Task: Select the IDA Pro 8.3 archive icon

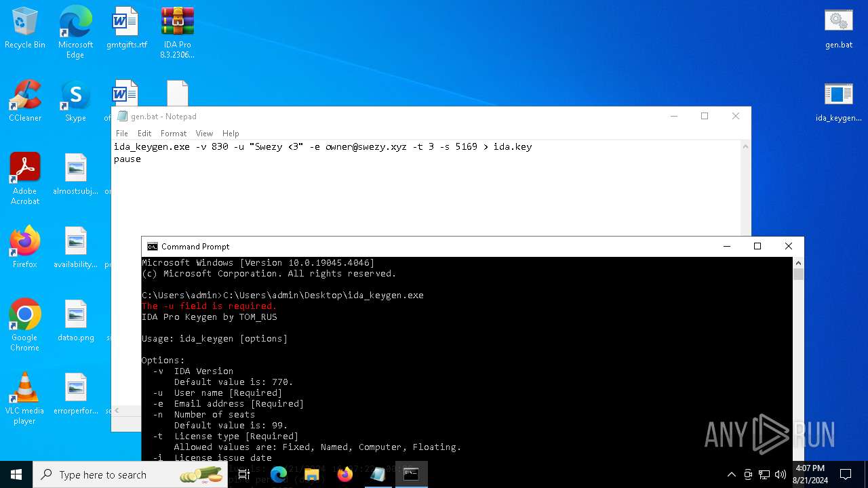Action: click(x=177, y=33)
